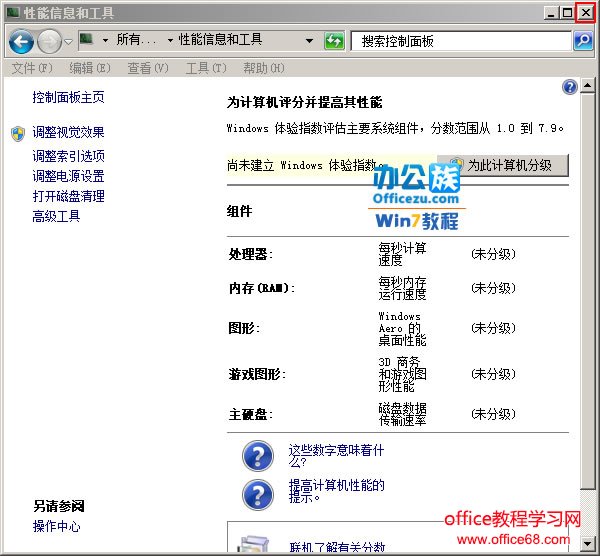Open 调整电源设置 link
This screenshot has height=556, width=600.
68,176
